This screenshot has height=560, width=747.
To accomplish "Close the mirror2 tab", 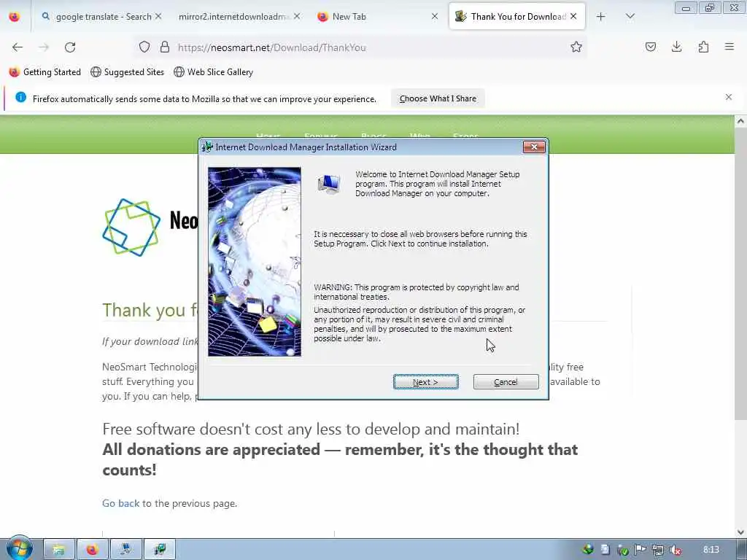I will coord(297,16).
